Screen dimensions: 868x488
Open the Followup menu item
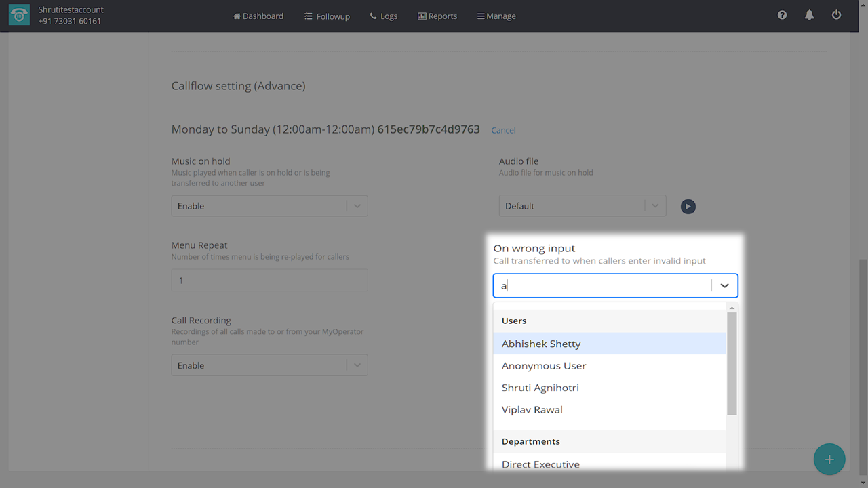[x=327, y=16]
